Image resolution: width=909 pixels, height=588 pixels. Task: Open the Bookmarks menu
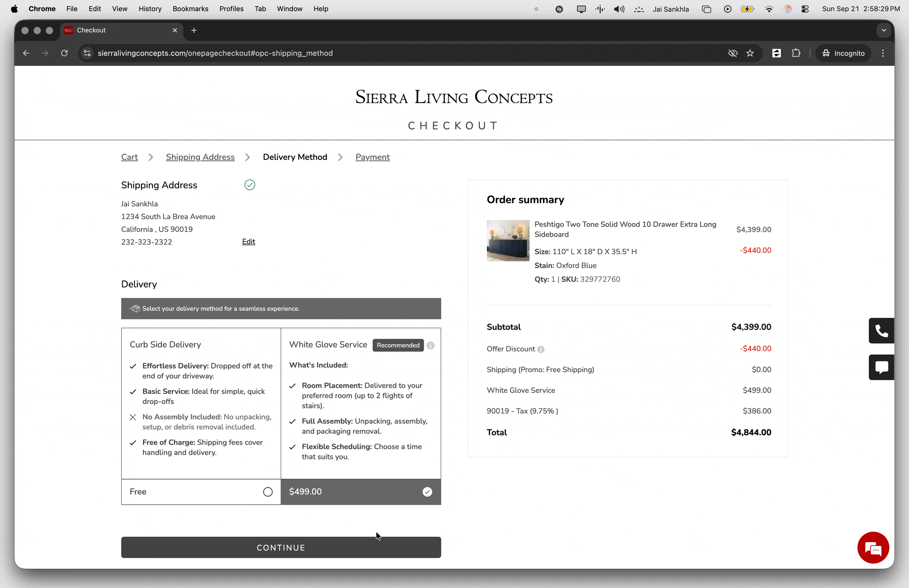(x=190, y=9)
